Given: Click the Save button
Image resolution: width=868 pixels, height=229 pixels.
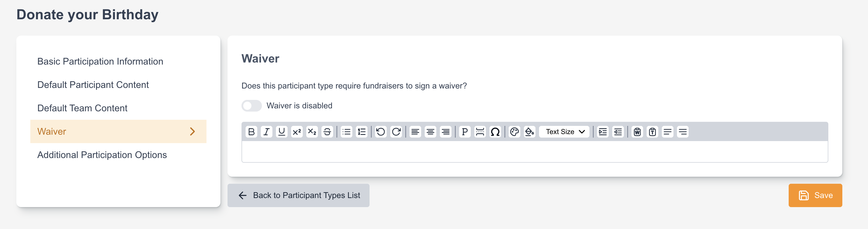Looking at the screenshot, I should 815,195.
